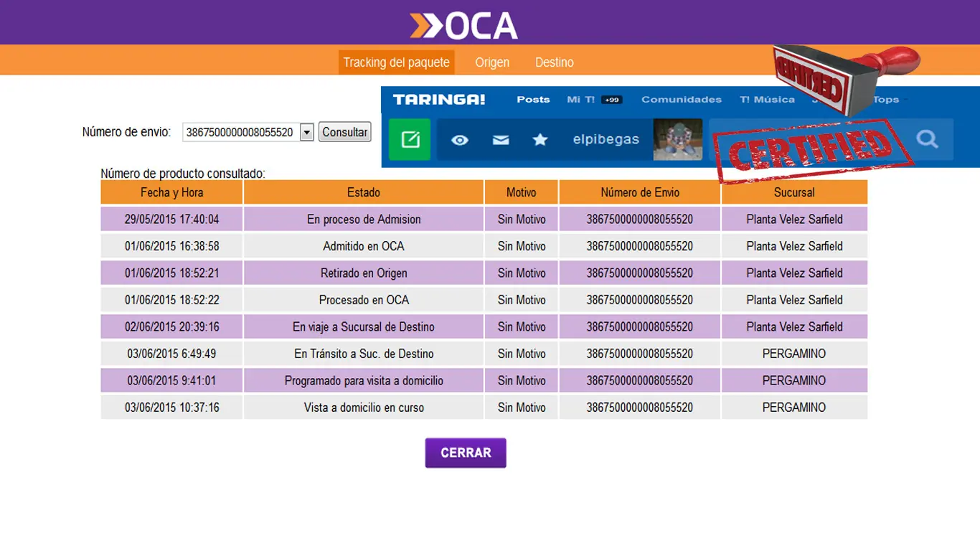Click the Consultar button
980x551 pixels.
pos(345,132)
